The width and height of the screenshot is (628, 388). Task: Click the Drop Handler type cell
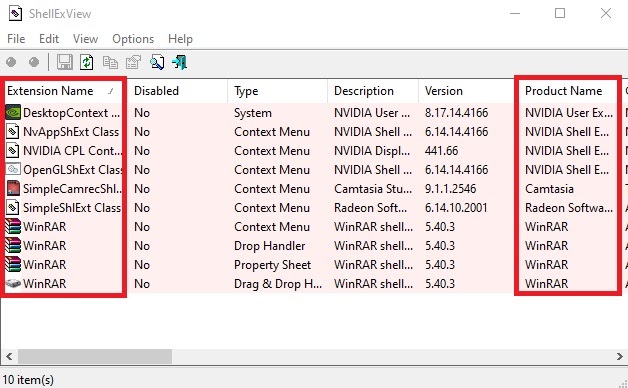tap(270, 246)
